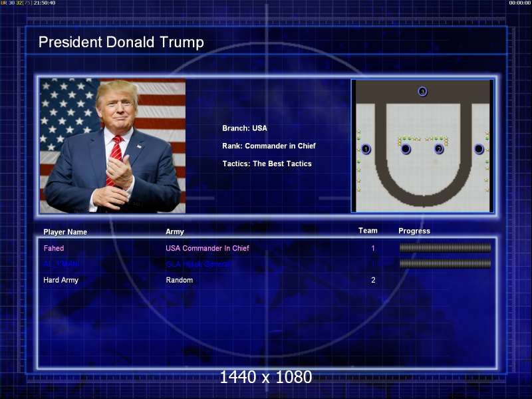Click team number 1 in Fahed's row
This screenshot has height=399, width=532.
(x=373, y=248)
